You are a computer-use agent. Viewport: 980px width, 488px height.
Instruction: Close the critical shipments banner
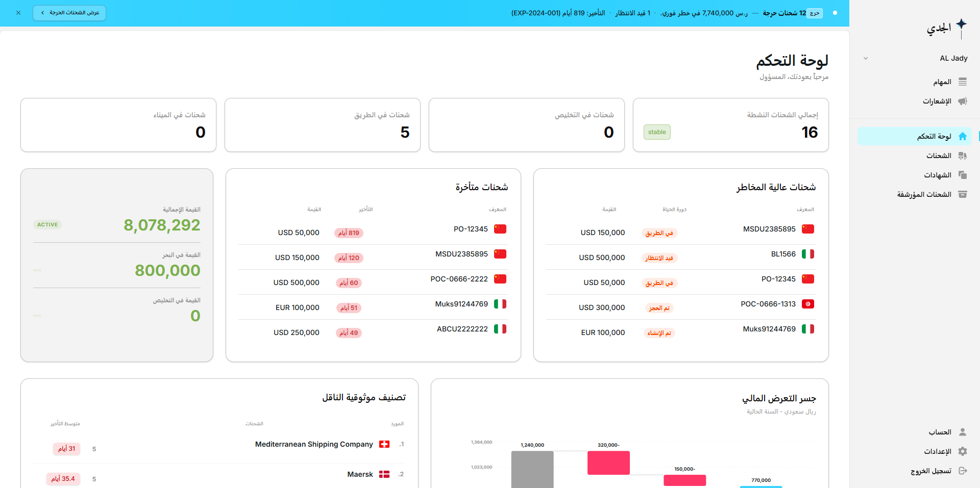[x=18, y=13]
